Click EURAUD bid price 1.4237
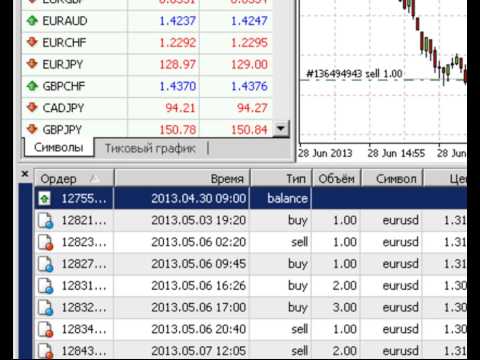This screenshot has width=480, height=360. point(177,21)
